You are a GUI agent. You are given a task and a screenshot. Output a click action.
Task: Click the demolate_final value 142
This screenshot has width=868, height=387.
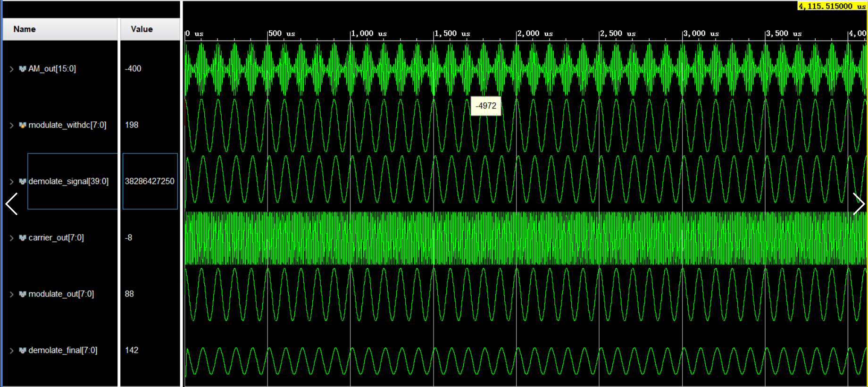tap(132, 350)
